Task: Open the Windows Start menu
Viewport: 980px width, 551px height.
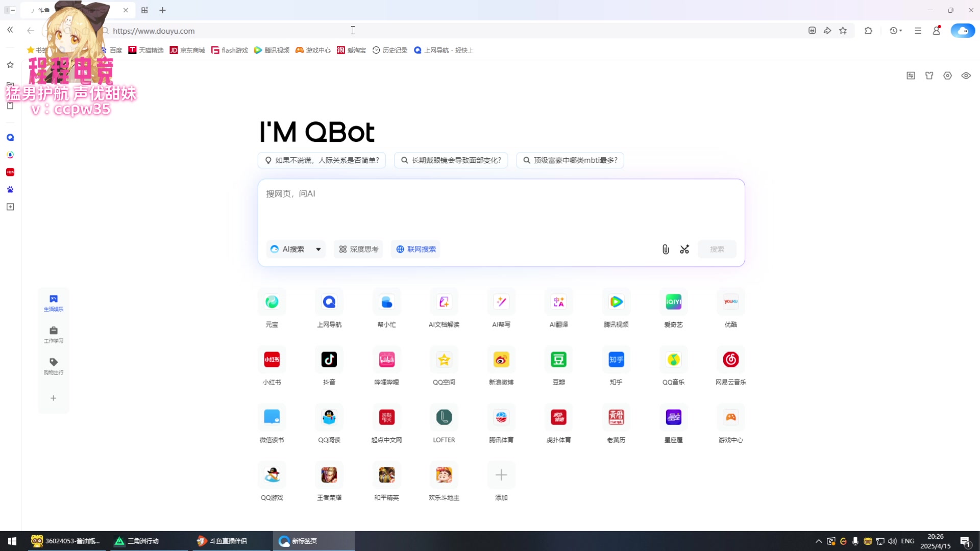Action: coord(12,541)
